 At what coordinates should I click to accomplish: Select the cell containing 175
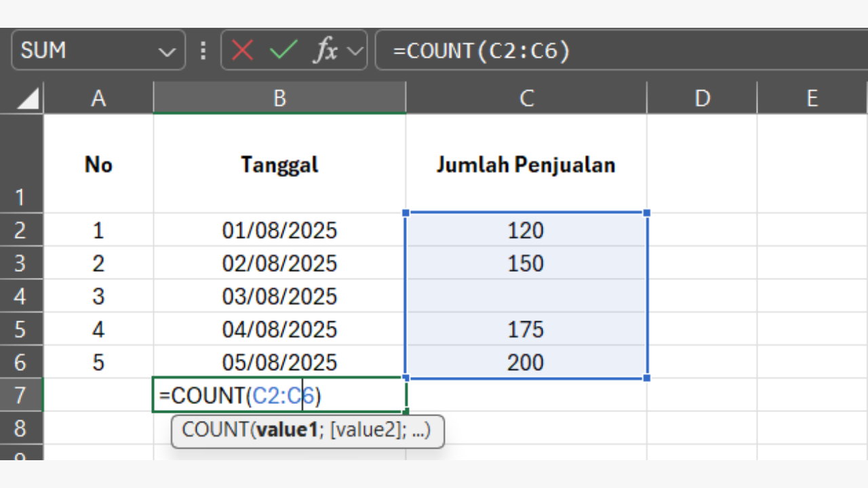(x=526, y=329)
